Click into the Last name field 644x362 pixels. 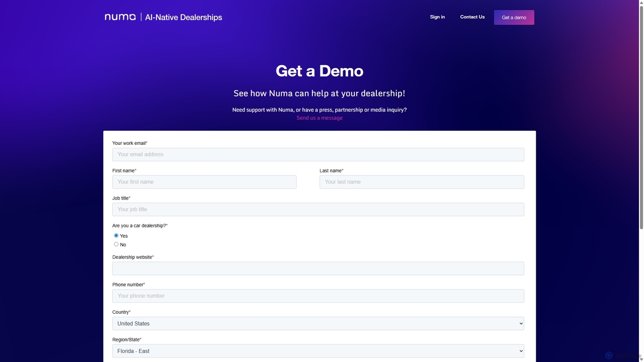pyautogui.click(x=422, y=182)
